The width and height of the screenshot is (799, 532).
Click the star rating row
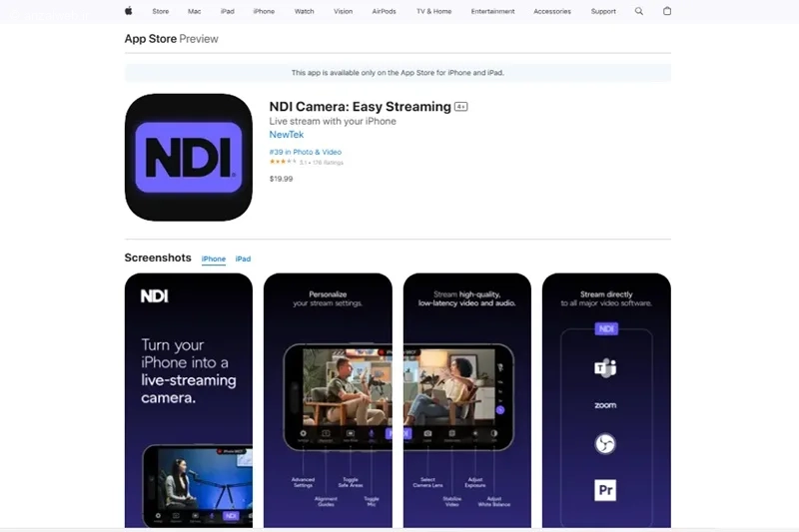[x=307, y=162]
